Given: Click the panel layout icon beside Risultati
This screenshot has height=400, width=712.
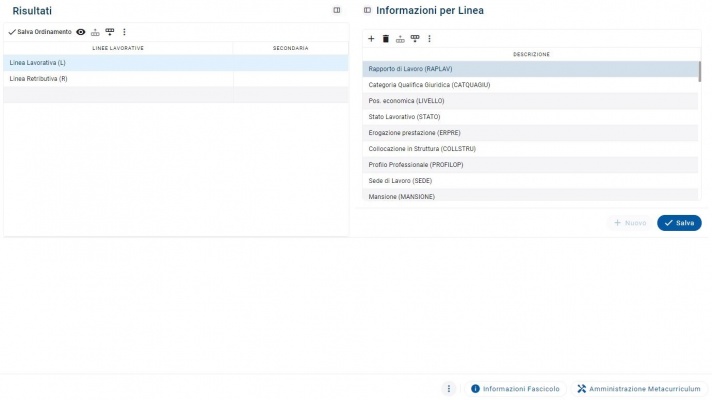Looking at the screenshot, I should [336, 10].
